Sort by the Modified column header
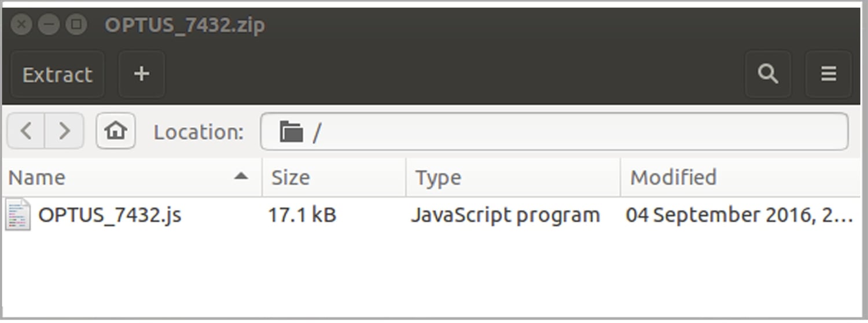The image size is (868, 323). [x=673, y=177]
